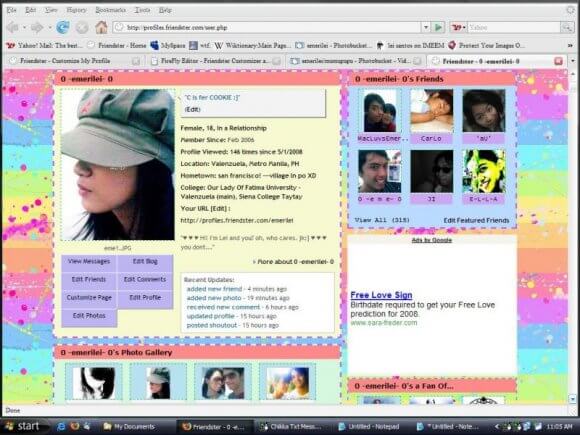This screenshot has width=580, height=435.
Task: Click the Stop loading icon
Action: pos(82,27)
